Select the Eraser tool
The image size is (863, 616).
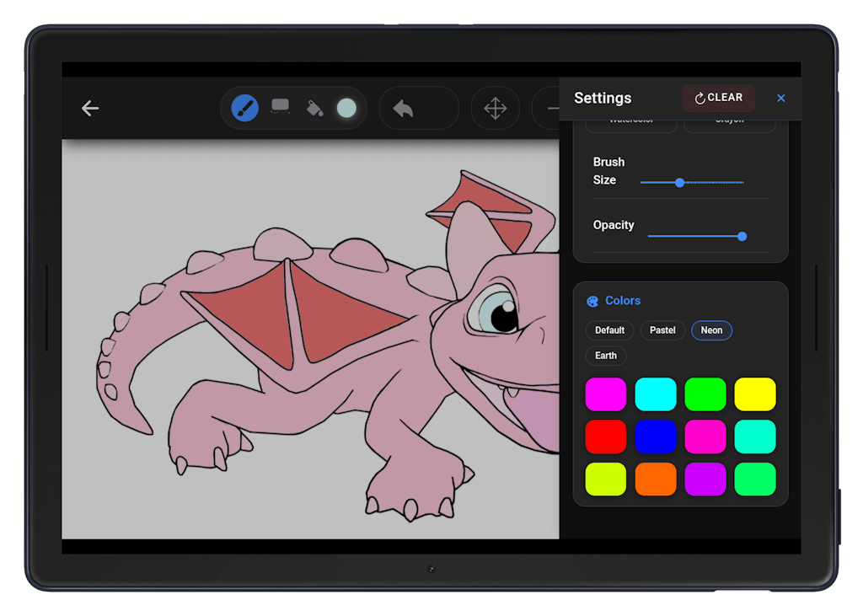pyautogui.click(x=280, y=106)
